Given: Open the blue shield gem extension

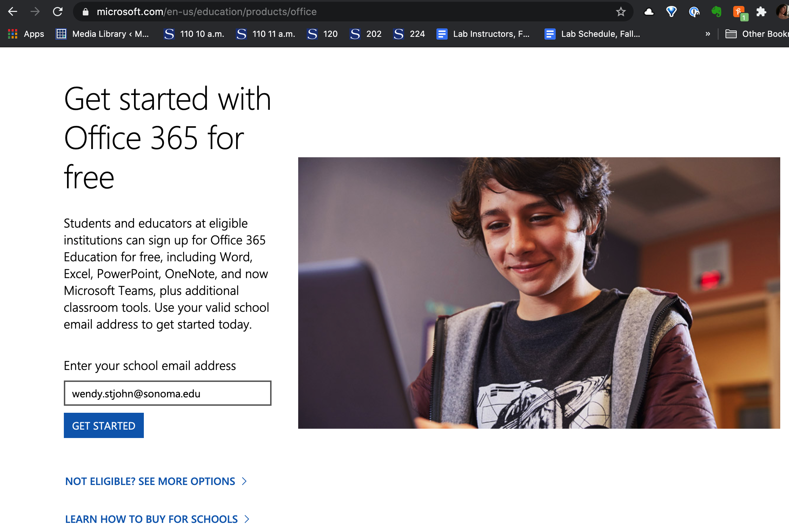Looking at the screenshot, I should coord(671,12).
